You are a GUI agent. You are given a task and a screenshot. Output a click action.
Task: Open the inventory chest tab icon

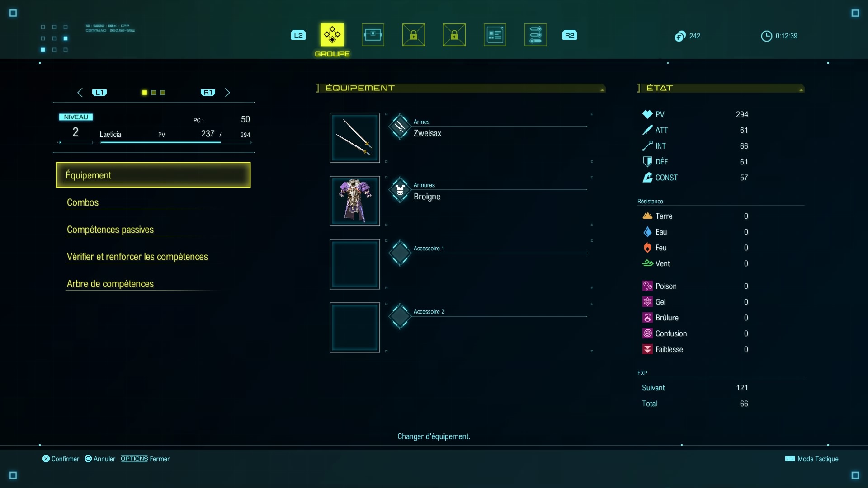(373, 35)
